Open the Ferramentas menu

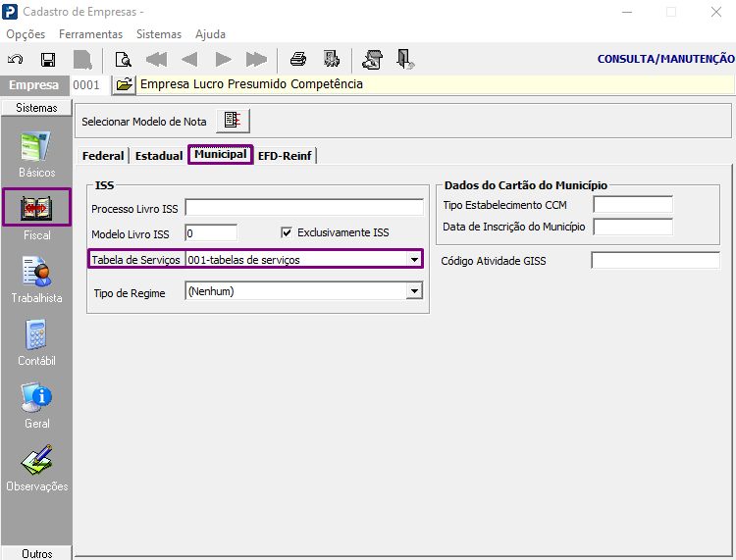90,33
